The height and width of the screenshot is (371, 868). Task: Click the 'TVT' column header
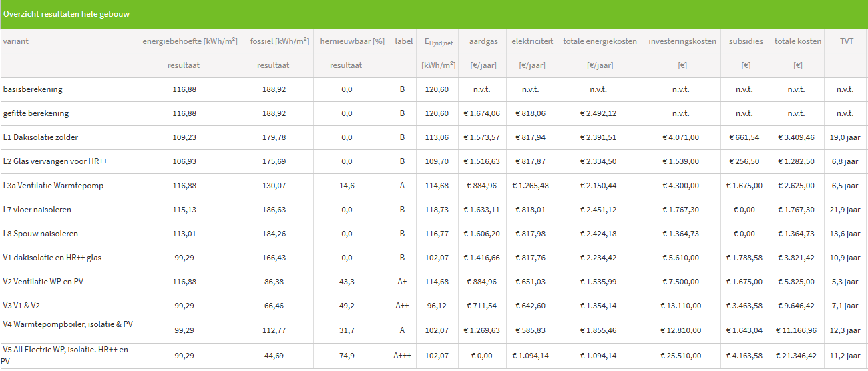[x=847, y=41]
